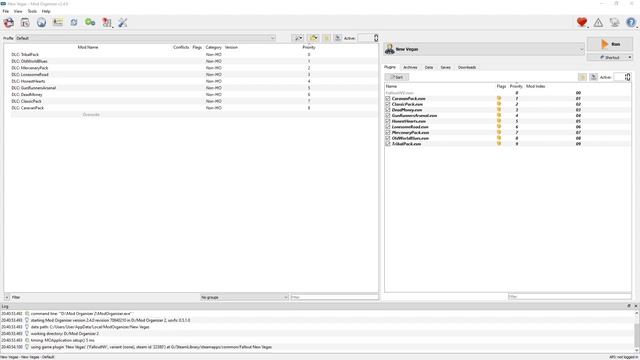640x360 pixels.
Task: Open the Shortcut button dropdown arrow
Action: [x=630, y=58]
